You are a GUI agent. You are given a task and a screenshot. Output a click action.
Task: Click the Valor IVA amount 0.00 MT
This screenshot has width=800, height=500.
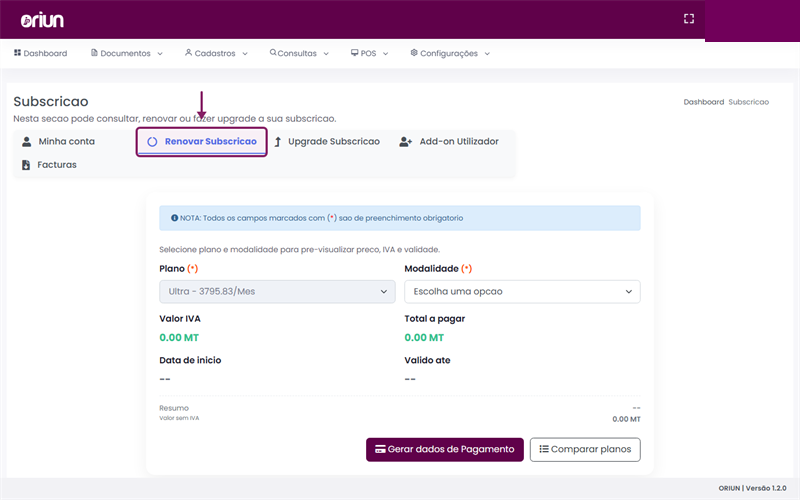179,338
